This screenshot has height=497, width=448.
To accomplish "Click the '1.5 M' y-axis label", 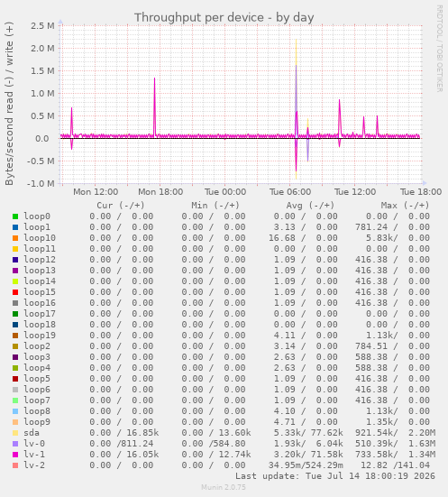I will tap(42, 70).
